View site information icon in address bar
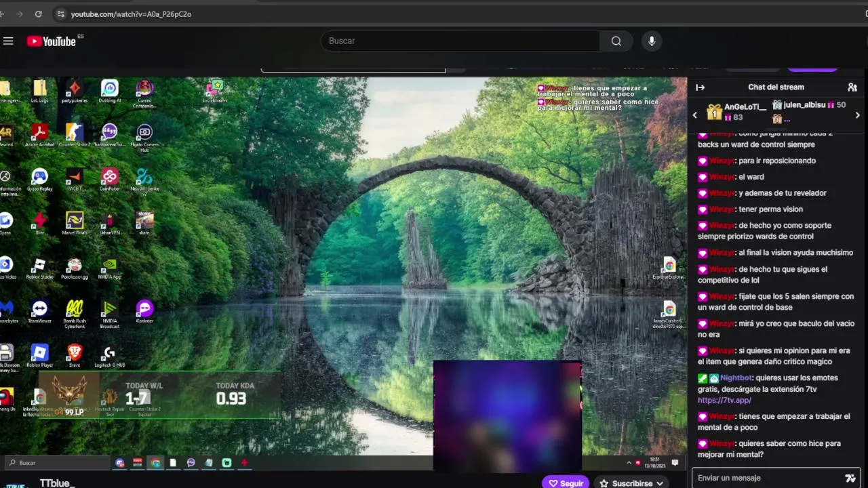Screen dimensions: 868x488 pyautogui.click(x=60, y=14)
